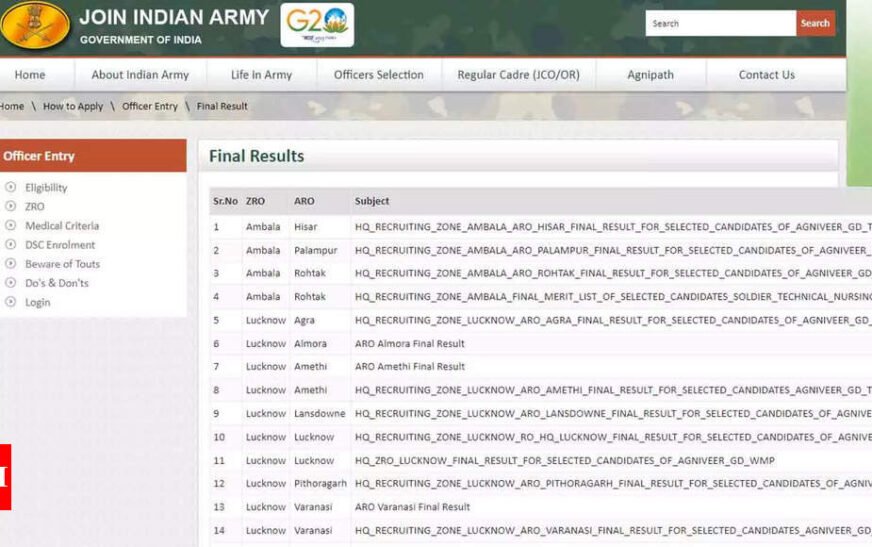
Task: Click the Final Results page heading
Action: click(256, 156)
